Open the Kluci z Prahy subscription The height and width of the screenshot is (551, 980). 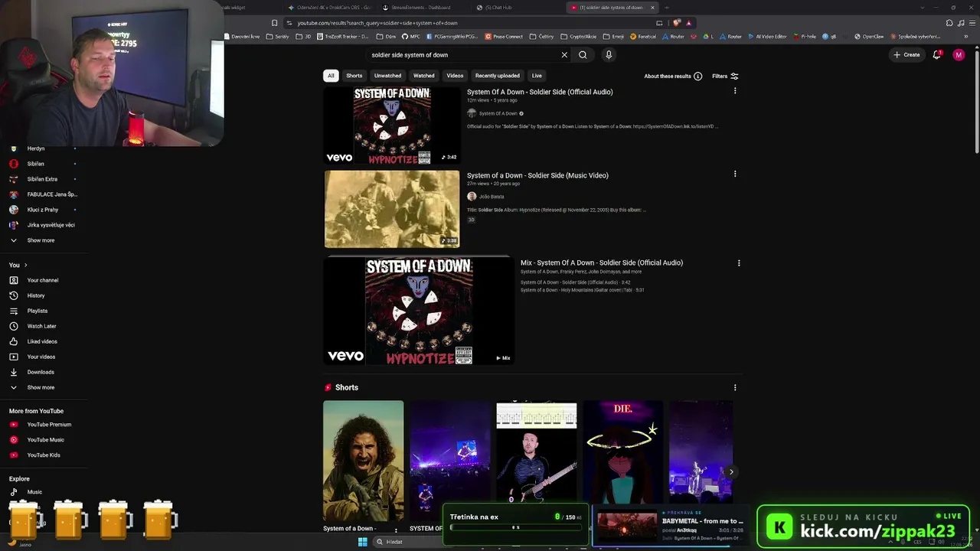[x=43, y=210]
